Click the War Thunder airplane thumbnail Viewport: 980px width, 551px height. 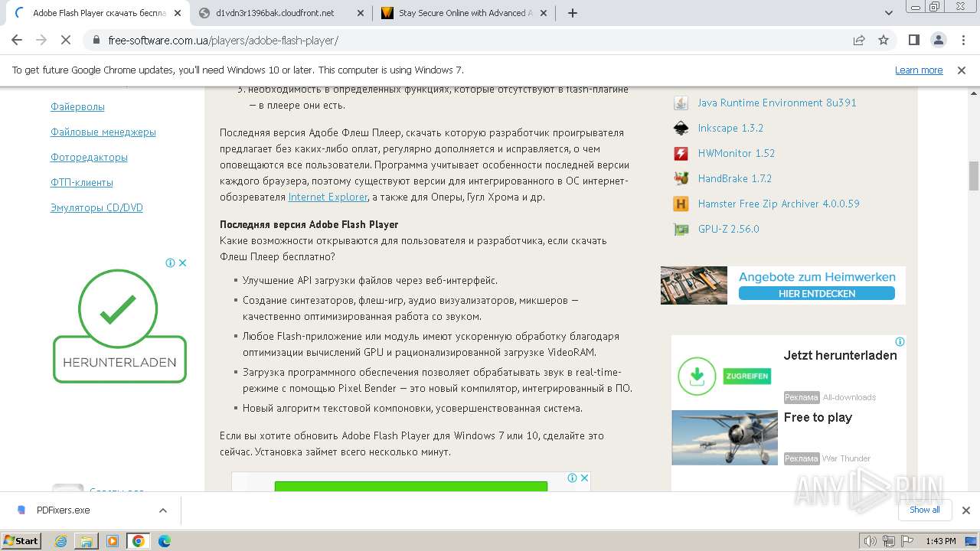tap(724, 438)
